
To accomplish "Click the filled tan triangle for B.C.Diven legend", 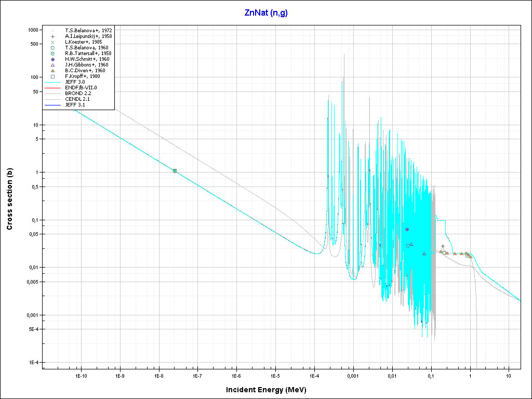I will pos(53,71).
